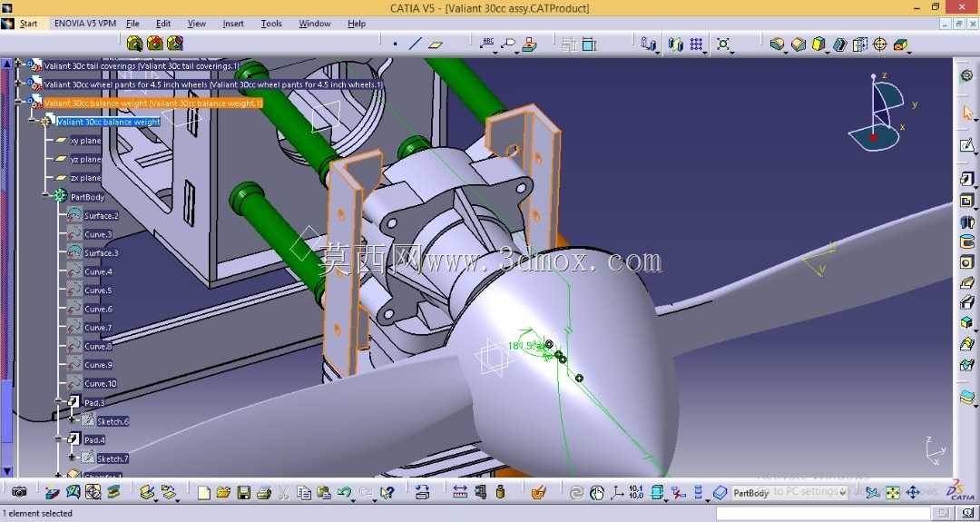Click the Rectangular Pattern grid icon
Viewport: 980px width, 522px height.
[696, 44]
